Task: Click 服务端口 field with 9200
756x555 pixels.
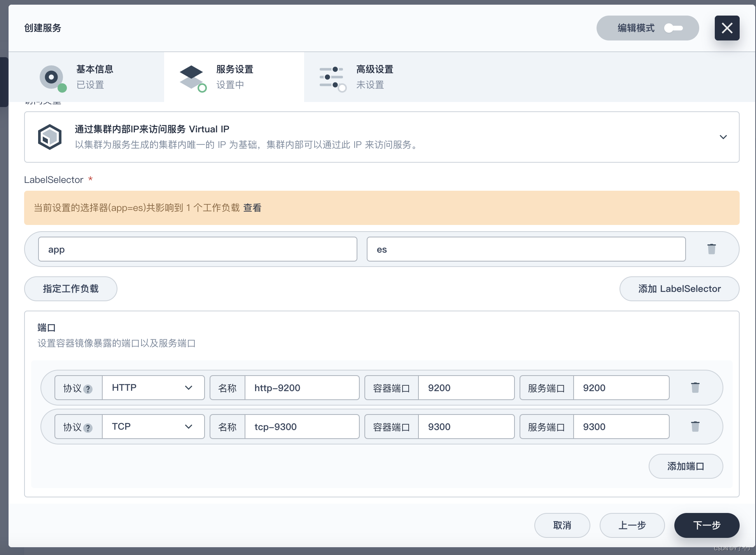Action: [x=621, y=388]
